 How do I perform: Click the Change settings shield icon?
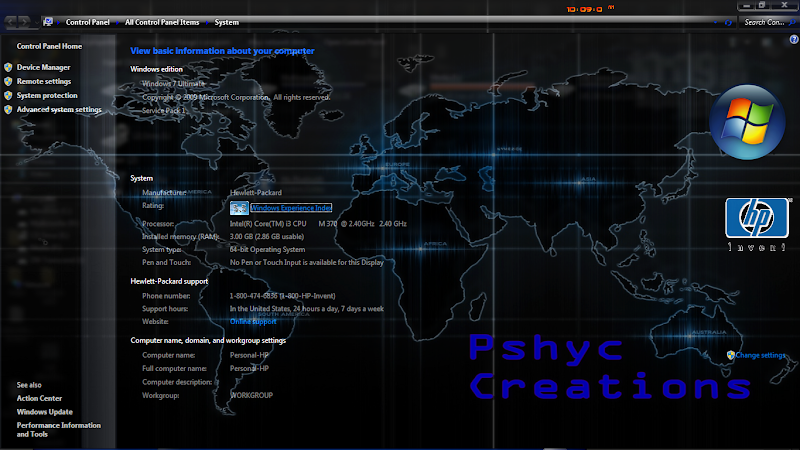(x=731, y=355)
